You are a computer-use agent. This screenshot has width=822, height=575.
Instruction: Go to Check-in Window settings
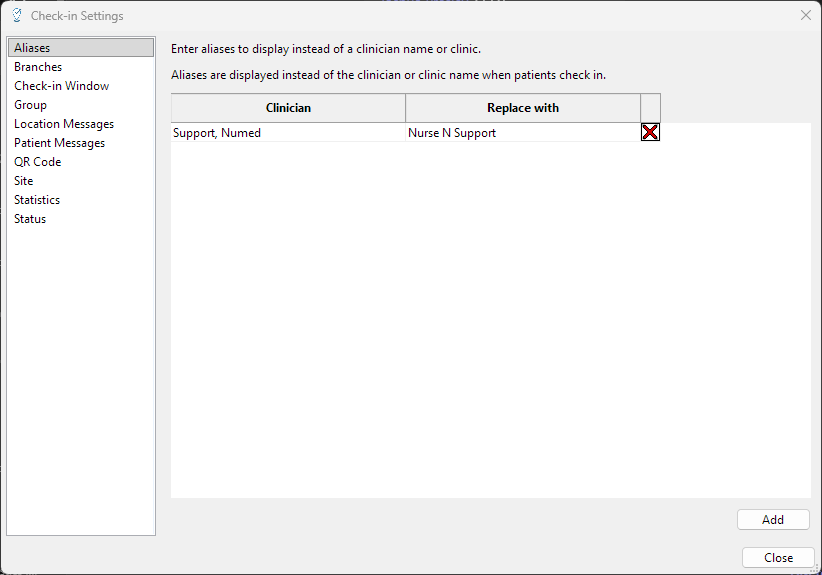61,86
